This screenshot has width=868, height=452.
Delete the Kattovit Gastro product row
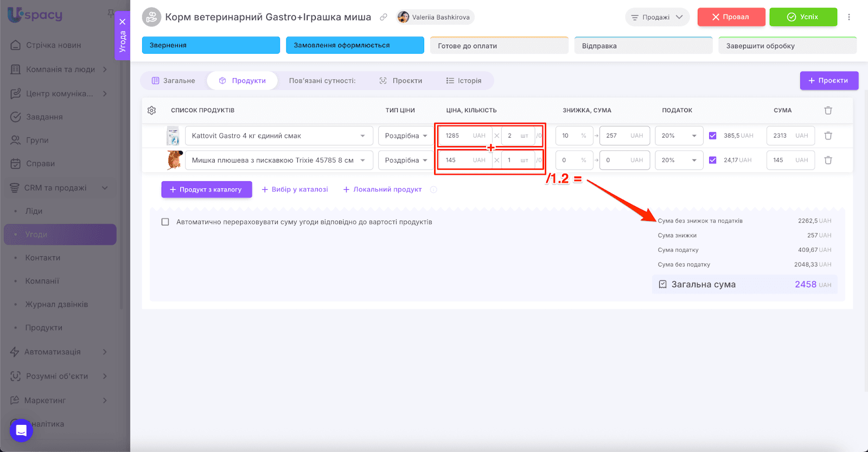click(x=828, y=136)
